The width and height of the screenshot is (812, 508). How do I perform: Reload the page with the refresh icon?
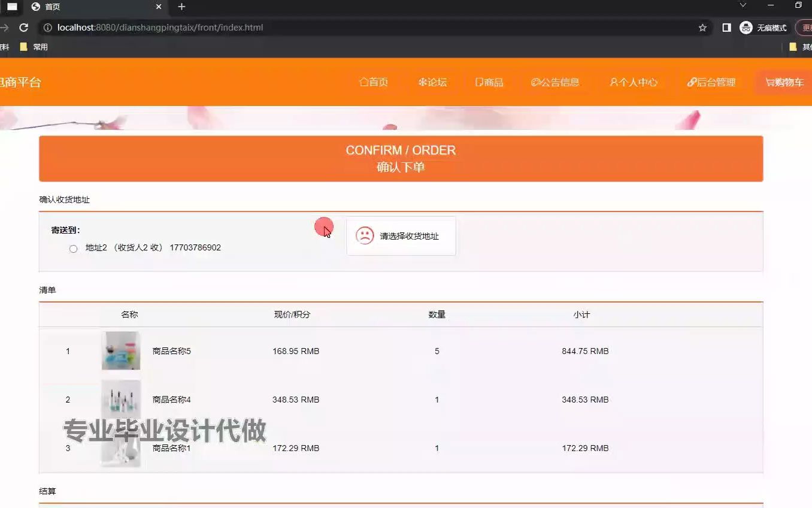pos(23,27)
